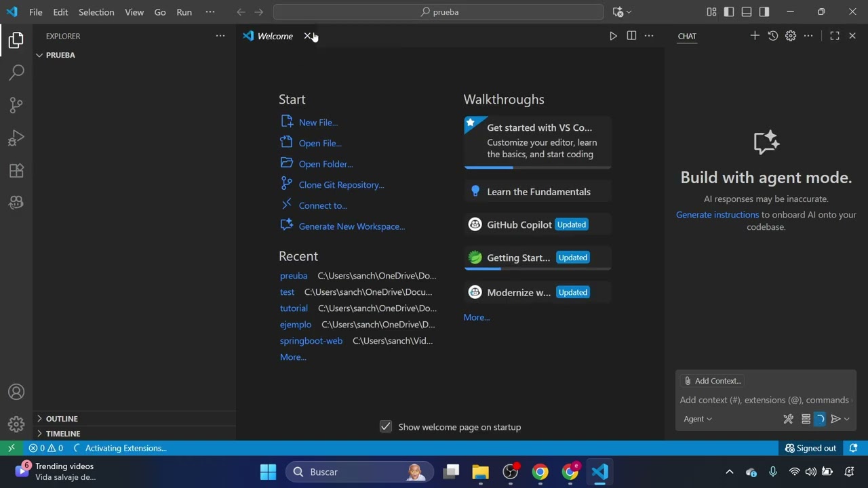Show more menu items via title bar ellipsis

coord(210,12)
